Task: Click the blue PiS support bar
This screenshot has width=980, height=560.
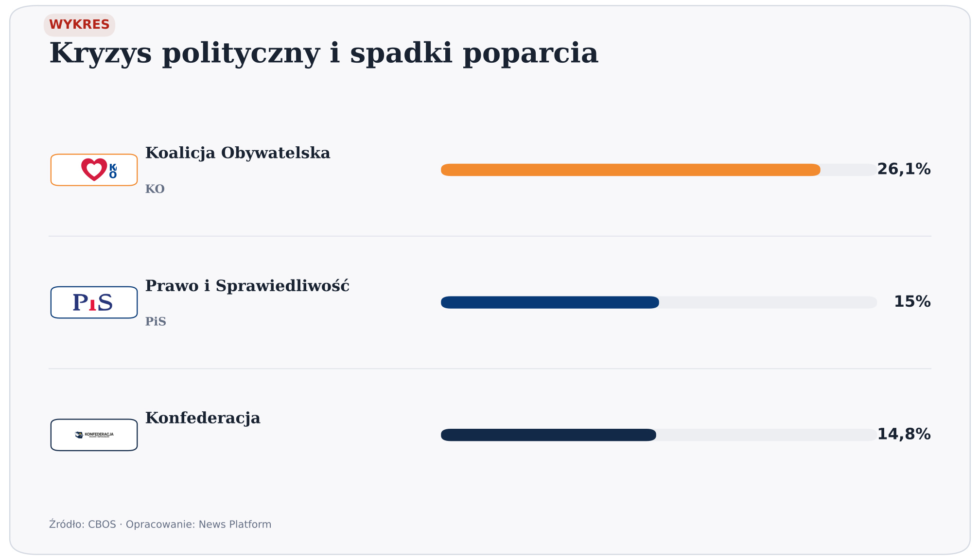Action: (x=550, y=302)
